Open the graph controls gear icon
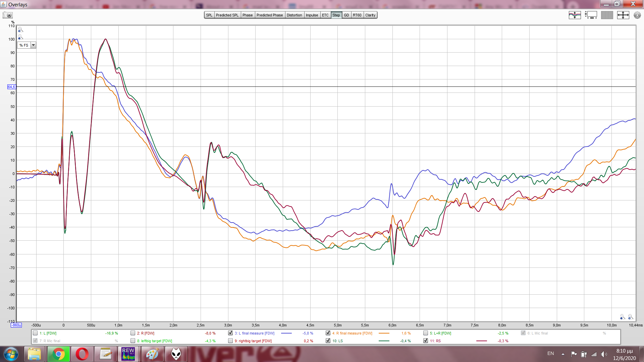Viewport: 644px width, 362px height. 637,15
